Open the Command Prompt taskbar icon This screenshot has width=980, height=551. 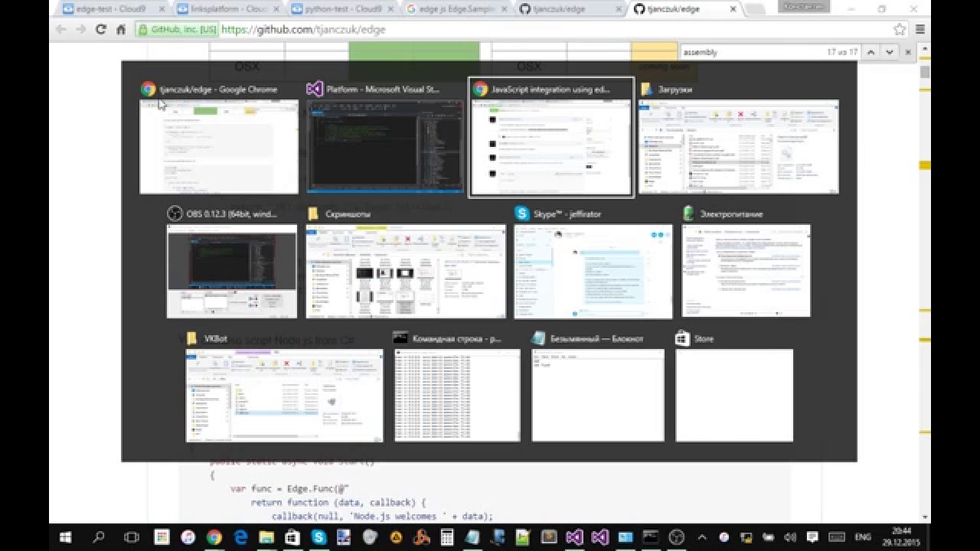tap(650, 537)
